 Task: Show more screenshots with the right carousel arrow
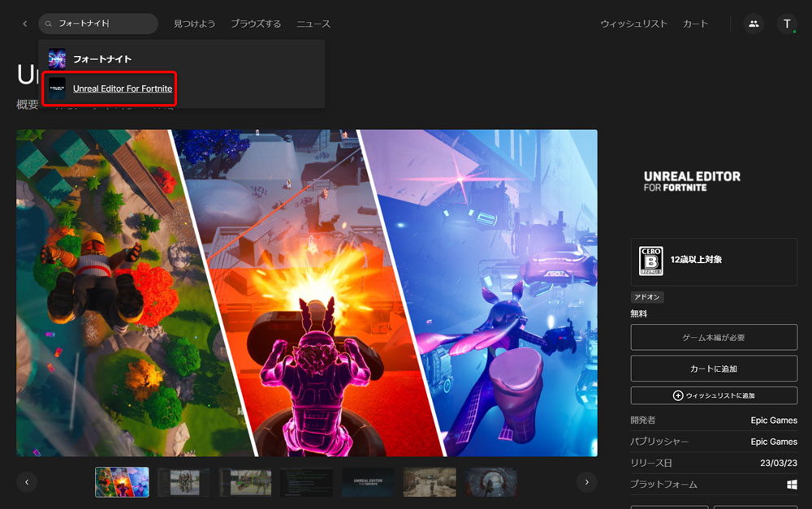coord(587,482)
